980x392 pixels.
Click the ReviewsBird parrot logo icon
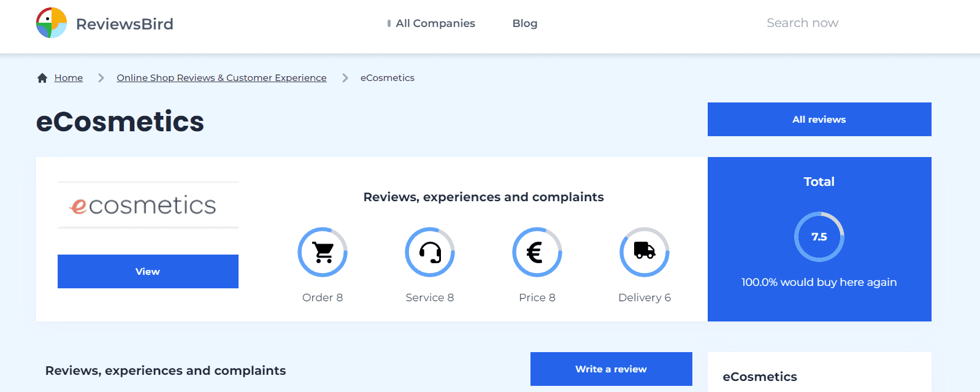tap(52, 23)
